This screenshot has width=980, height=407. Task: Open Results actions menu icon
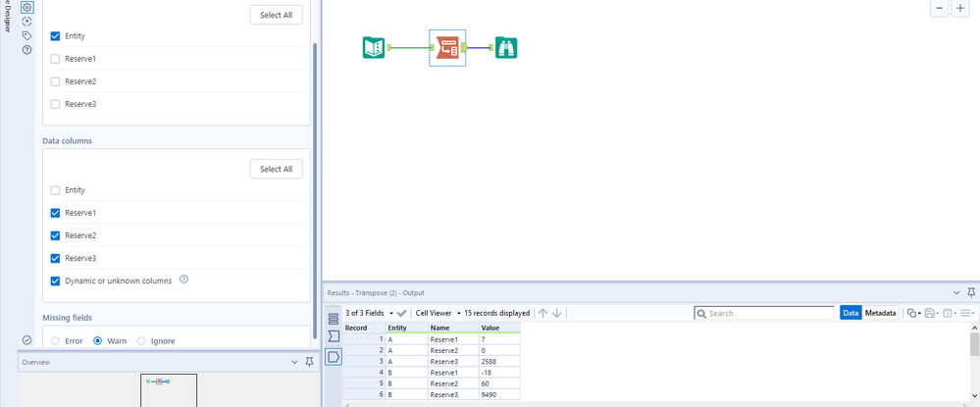pos(967,313)
